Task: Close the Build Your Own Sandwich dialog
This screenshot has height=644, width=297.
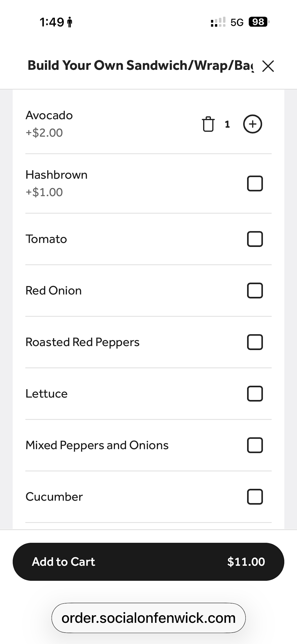Action: click(x=268, y=66)
